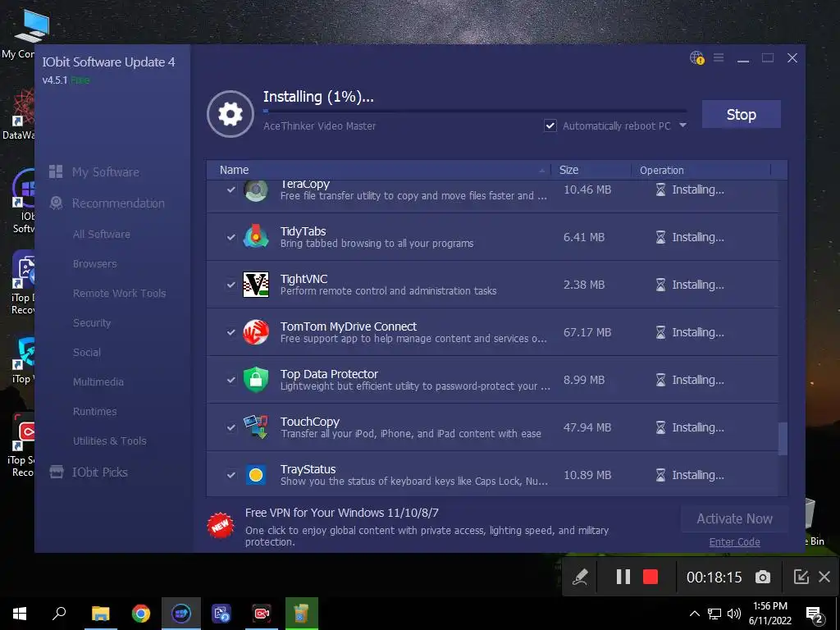The height and width of the screenshot is (630, 840).
Task: Click the red NEW badge icon
Action: click(220, 526)
